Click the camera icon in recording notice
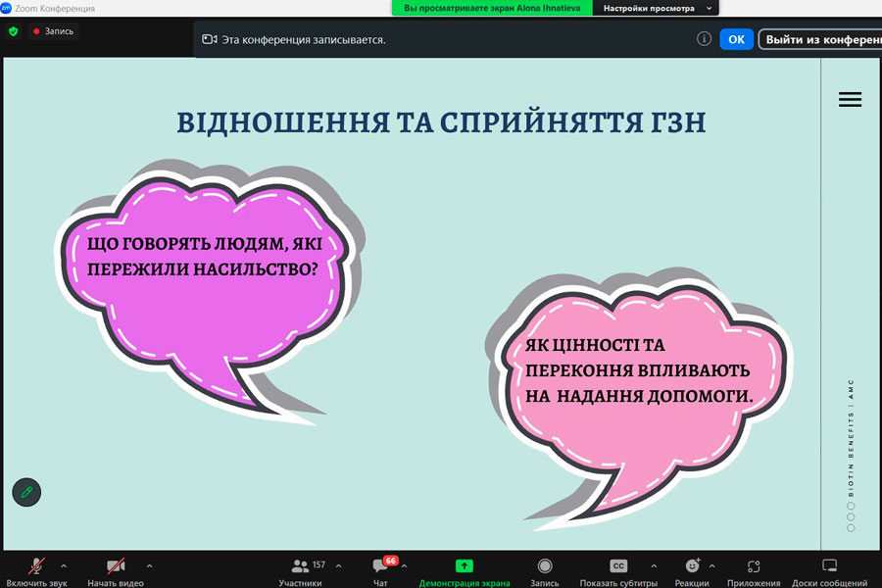 point(210,39)
